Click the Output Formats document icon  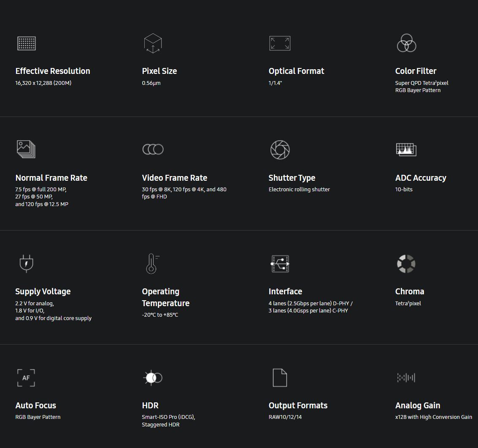(x=280, y=377)
